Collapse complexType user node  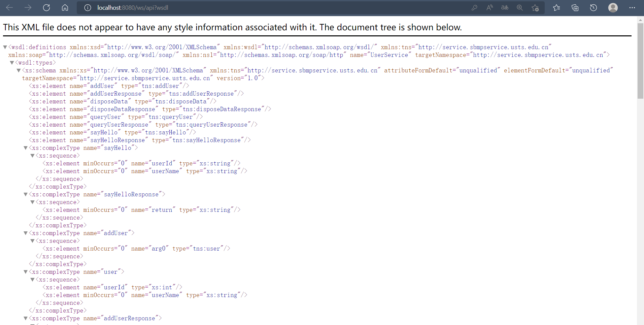[26, 272]
